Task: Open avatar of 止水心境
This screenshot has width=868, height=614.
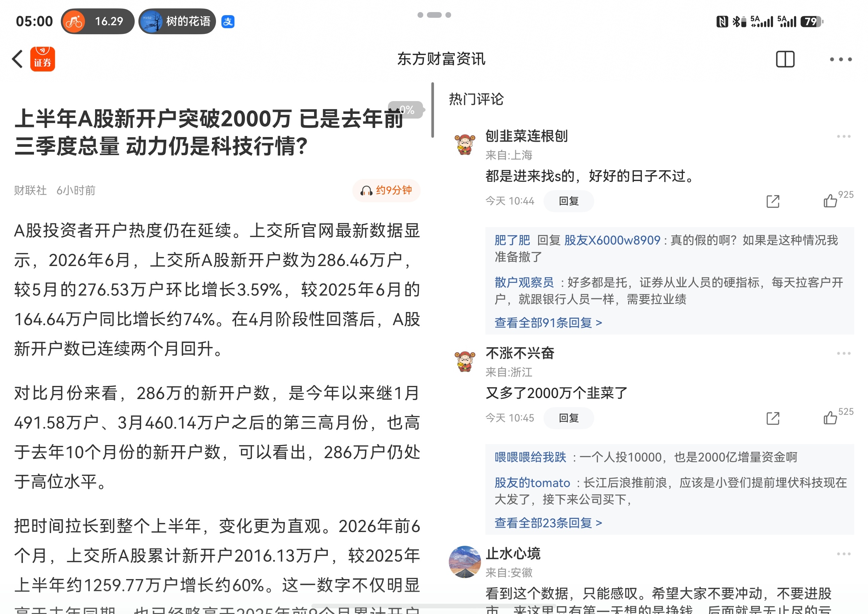Action: pyautogui.click(x=465, y=562)
